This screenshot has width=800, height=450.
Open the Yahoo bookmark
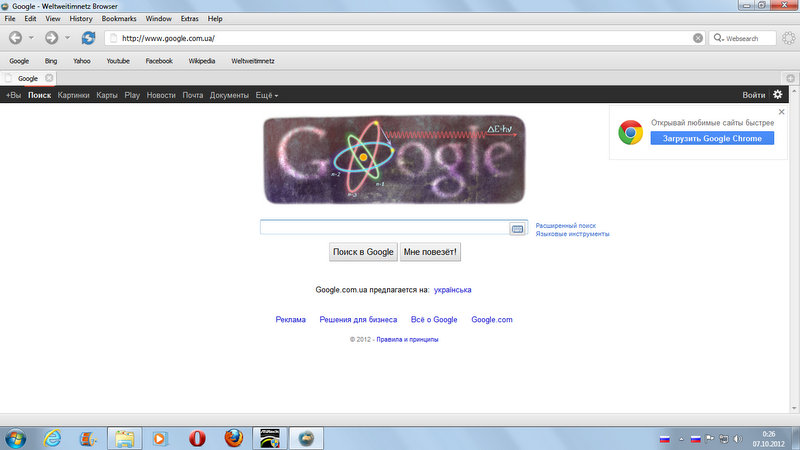pos(81,61)
